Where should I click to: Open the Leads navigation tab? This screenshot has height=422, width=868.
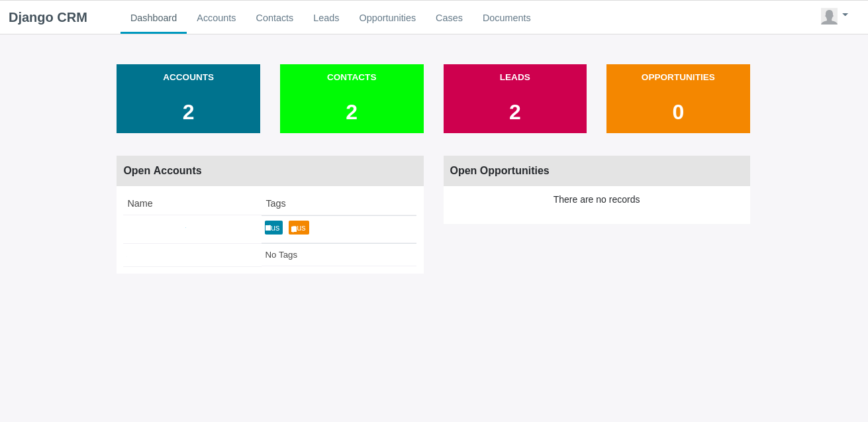coord(326,18)
